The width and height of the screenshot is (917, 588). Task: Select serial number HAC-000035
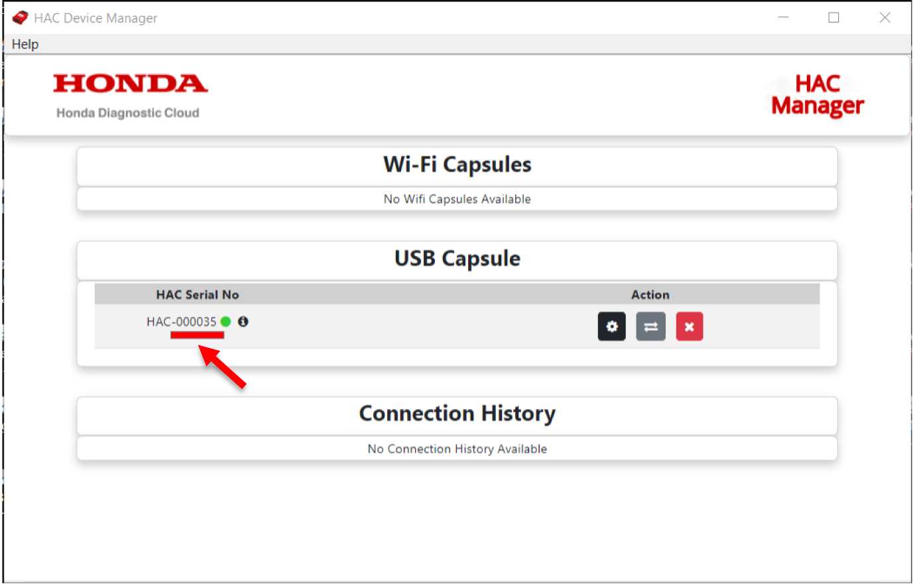click(182, 322)
